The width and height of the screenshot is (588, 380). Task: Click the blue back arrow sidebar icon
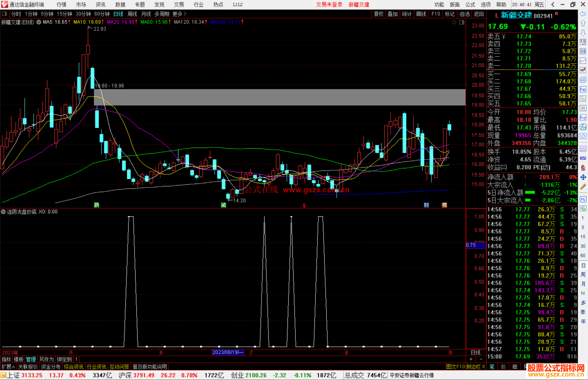point(583,14)
